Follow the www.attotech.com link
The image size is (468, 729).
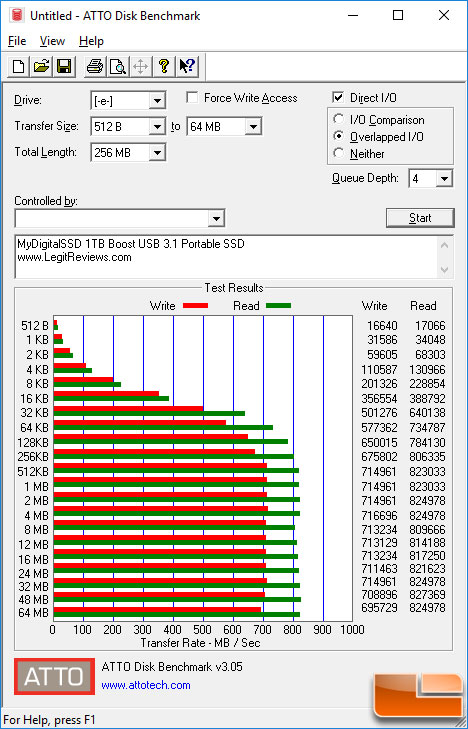(146, 685)
